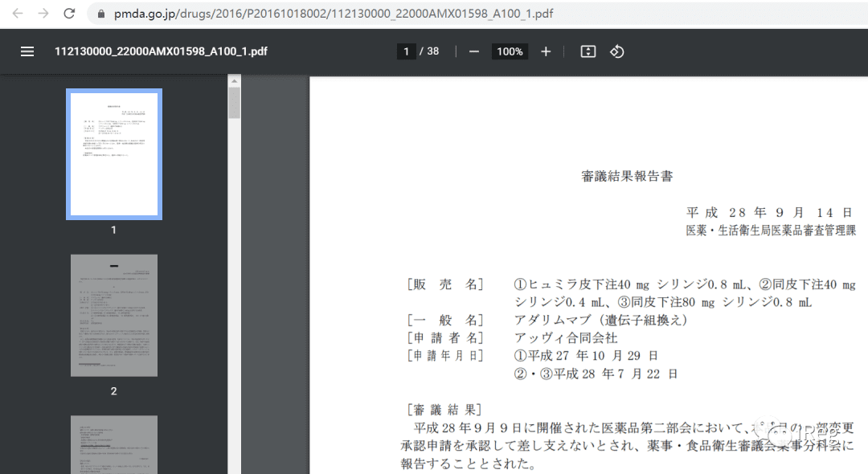Go back using the browser back arrow
The width and height of the screenshot is (868, 474).
click(x=18, y=14)
